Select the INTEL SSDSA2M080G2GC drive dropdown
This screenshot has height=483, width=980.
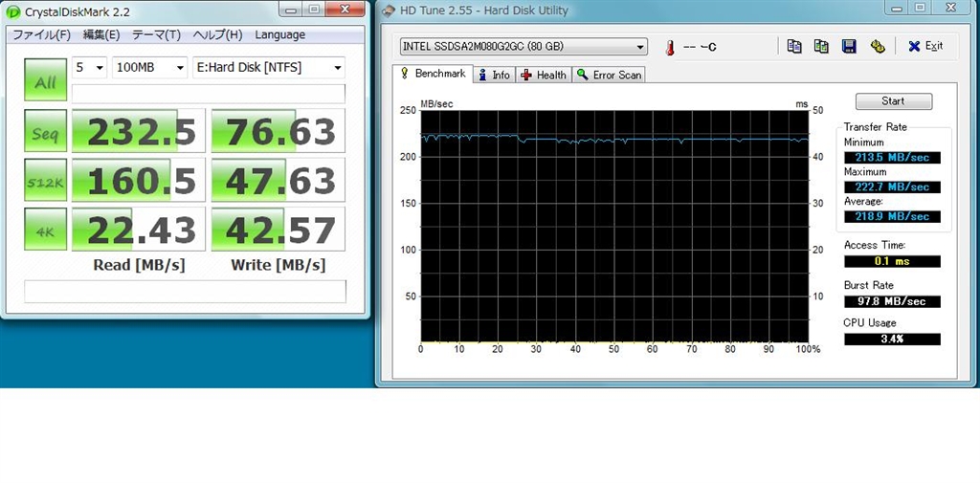point(523,47)
